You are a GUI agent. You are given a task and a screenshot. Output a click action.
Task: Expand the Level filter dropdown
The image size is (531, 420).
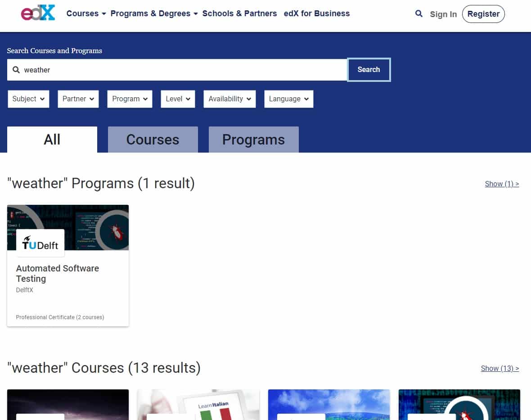point(178,99)
